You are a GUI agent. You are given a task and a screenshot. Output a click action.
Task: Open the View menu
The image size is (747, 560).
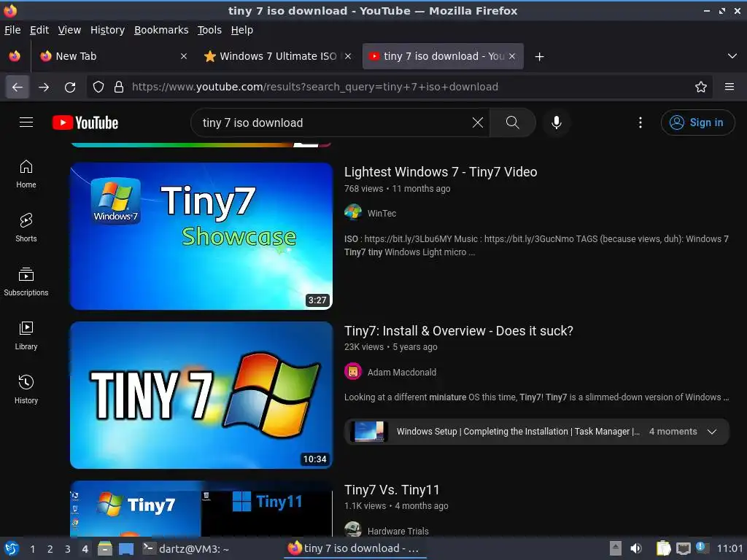[x=69, y=30]
